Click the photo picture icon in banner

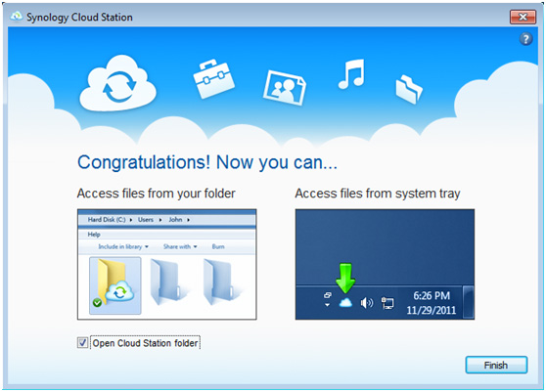point(285,88)
